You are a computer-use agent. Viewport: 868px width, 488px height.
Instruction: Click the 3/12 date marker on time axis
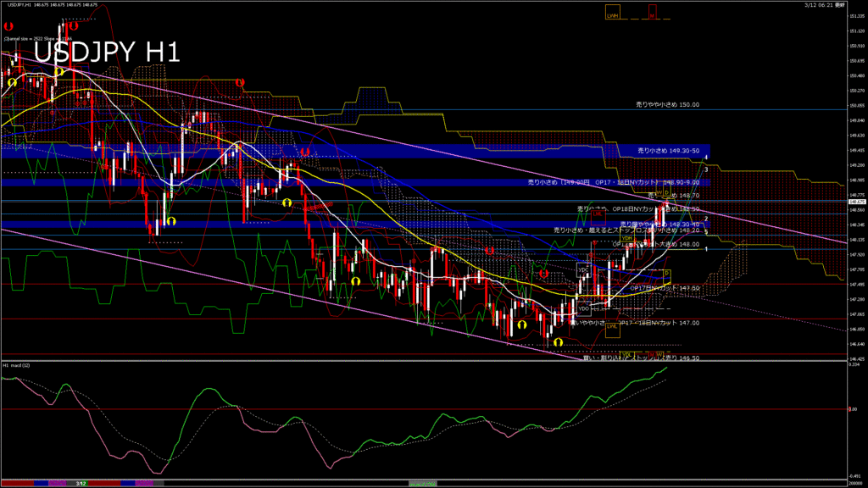point(81,484)
